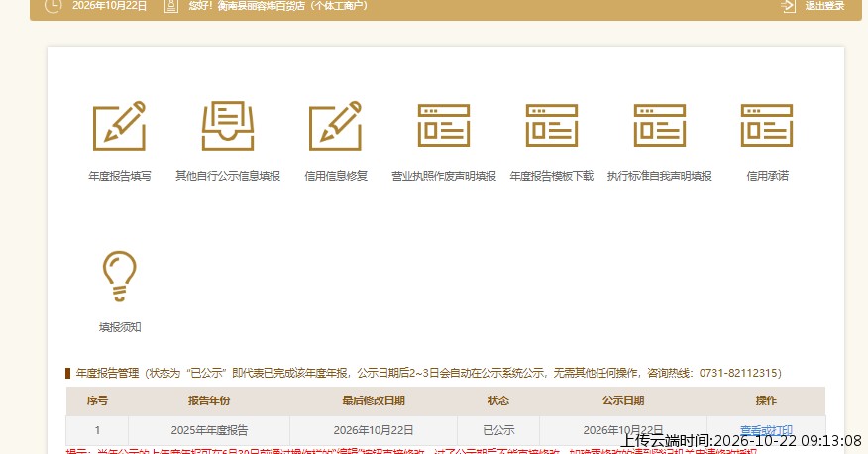Click the 序号 column header

point(97,400)
